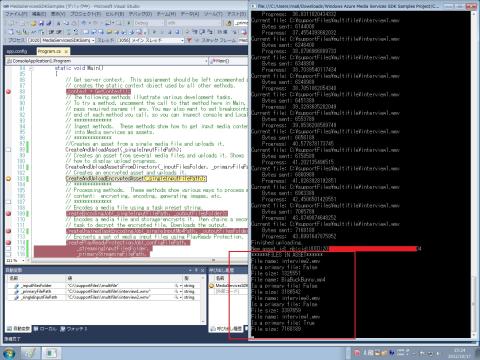Screen dimensions: 480x360
Task: Click the Increase Indent toolbar icon
Action: click(x=59, y=32)
